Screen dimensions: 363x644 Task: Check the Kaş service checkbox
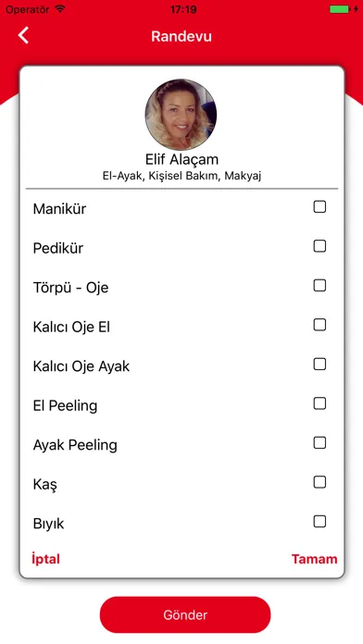click(319, 482)
